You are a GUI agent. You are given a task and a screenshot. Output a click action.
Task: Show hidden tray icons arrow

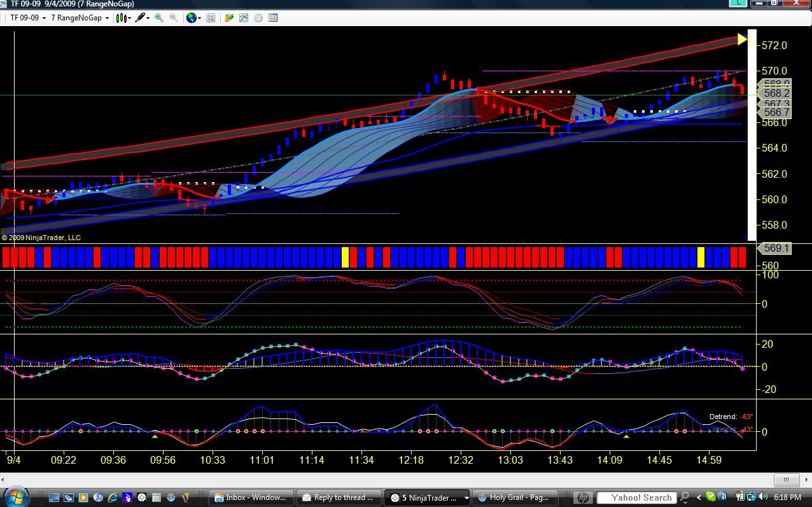700,497
